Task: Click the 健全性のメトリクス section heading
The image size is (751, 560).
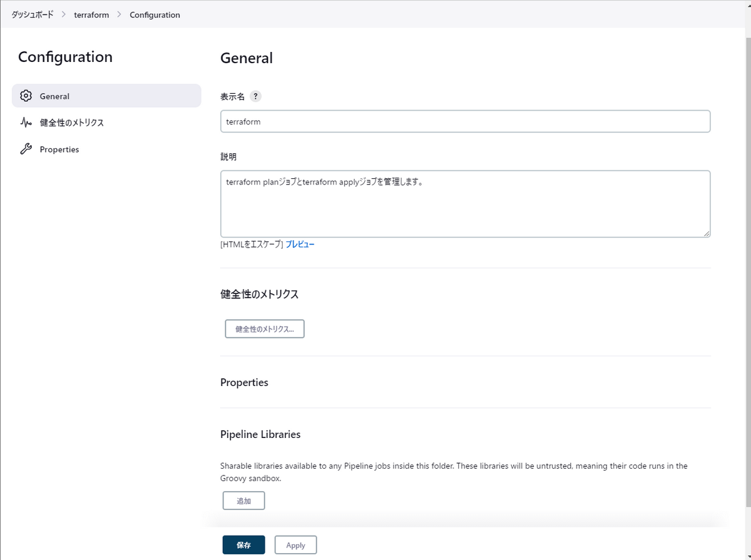Action: tap(259, 294)
